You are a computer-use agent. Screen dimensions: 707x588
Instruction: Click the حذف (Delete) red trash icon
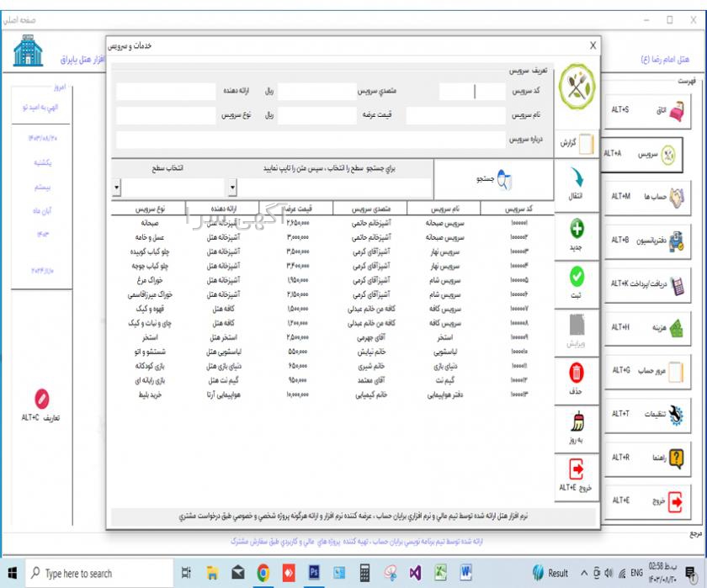pyautogui.click(x=577, y=373)
